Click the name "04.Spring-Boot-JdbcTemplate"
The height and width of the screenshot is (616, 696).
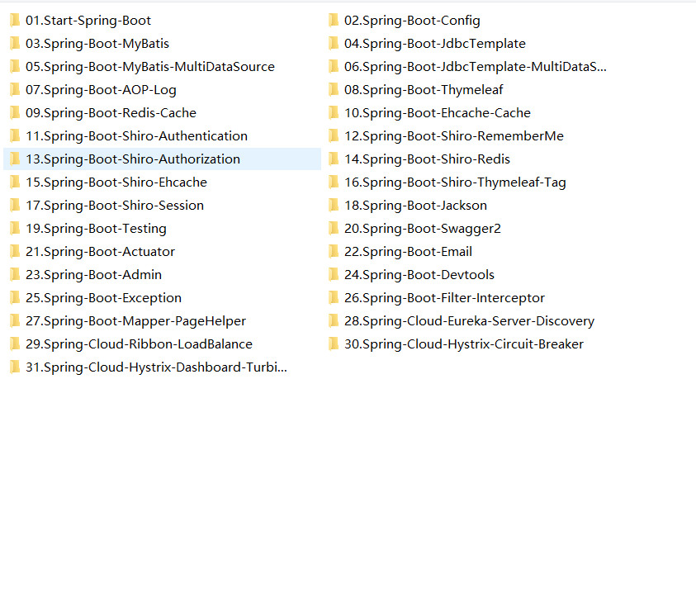pyautogui.click(x=434, y=44)
